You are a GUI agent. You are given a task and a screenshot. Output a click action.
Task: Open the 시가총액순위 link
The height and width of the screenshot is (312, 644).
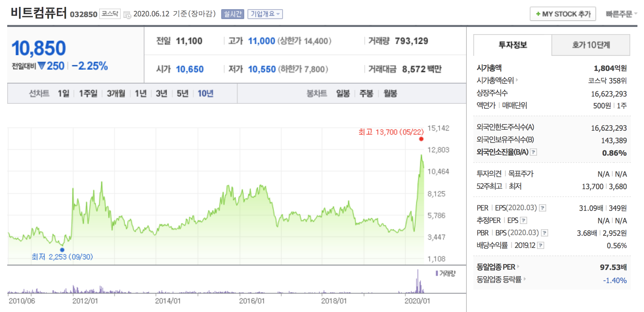[x=495, y=80]
